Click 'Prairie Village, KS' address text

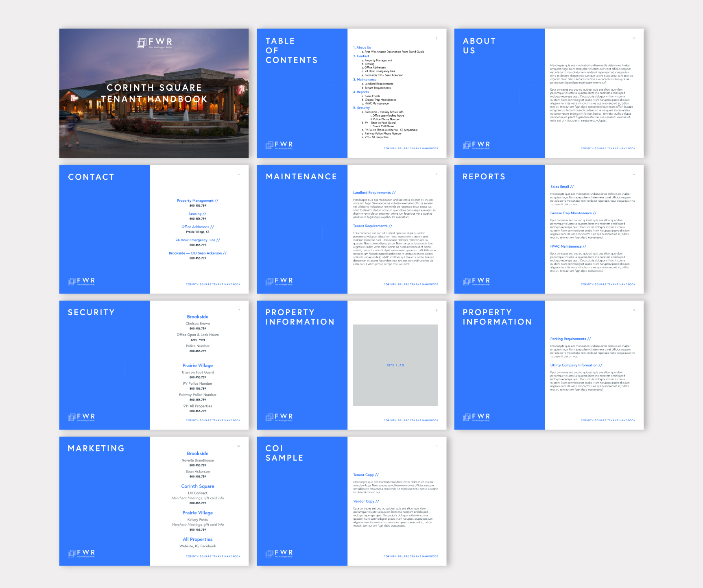tap(198, 232)
